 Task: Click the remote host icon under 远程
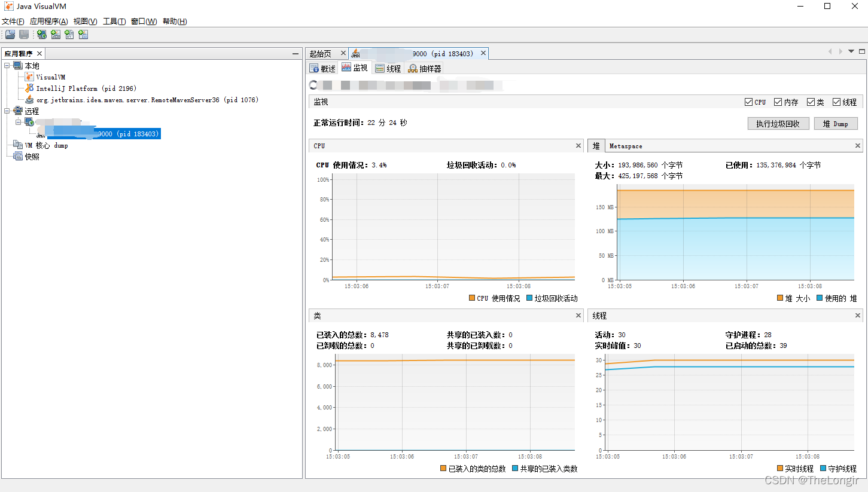tap(29, 122)
